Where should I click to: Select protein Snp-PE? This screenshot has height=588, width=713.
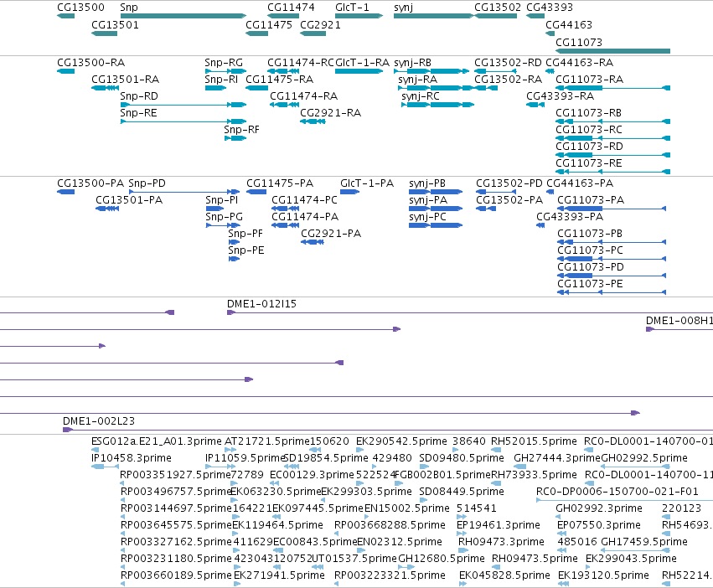[234, 259]
